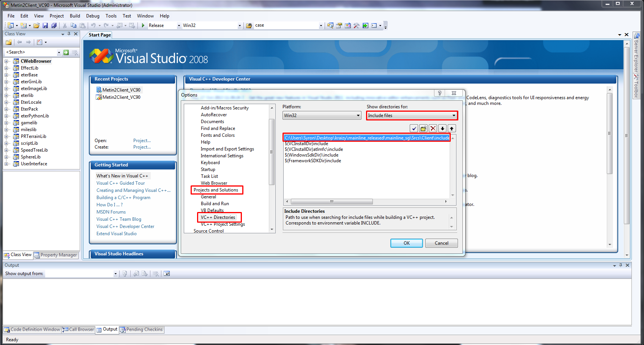The height and width of the screenshot is (345, 644).
Task: Click the New Line folder icon in Options
Action: tap(423, 128)
